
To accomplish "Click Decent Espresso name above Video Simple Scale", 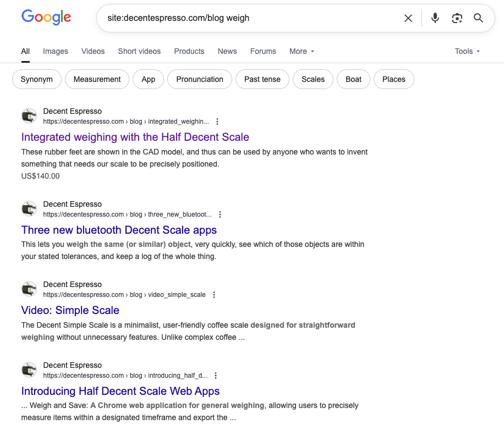I will click(x=72, y=284).
